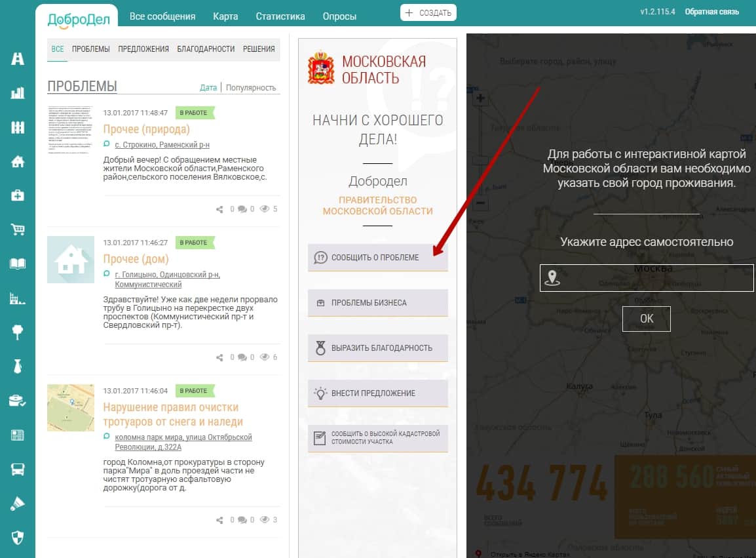
Task: Sort problems by Популярность
Action: click(x=251, y=88)
